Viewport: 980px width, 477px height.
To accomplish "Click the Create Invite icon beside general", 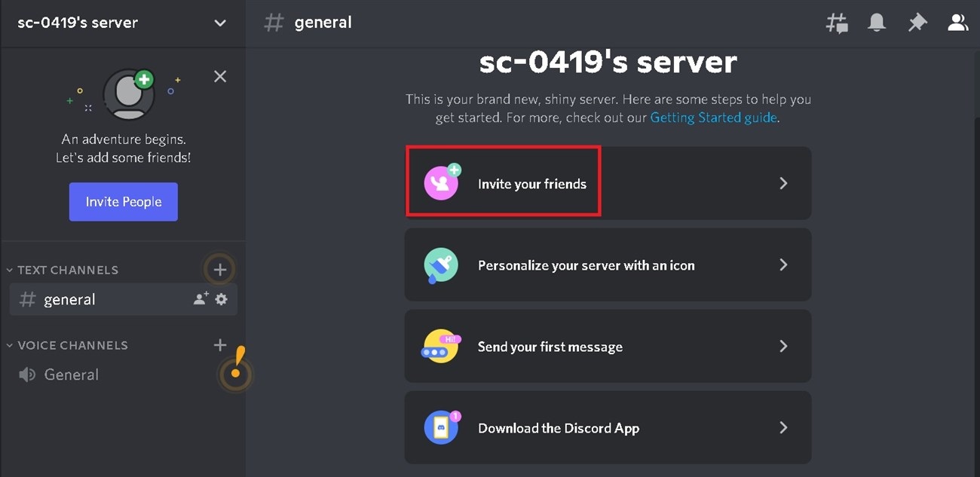I will coord(199,298).
